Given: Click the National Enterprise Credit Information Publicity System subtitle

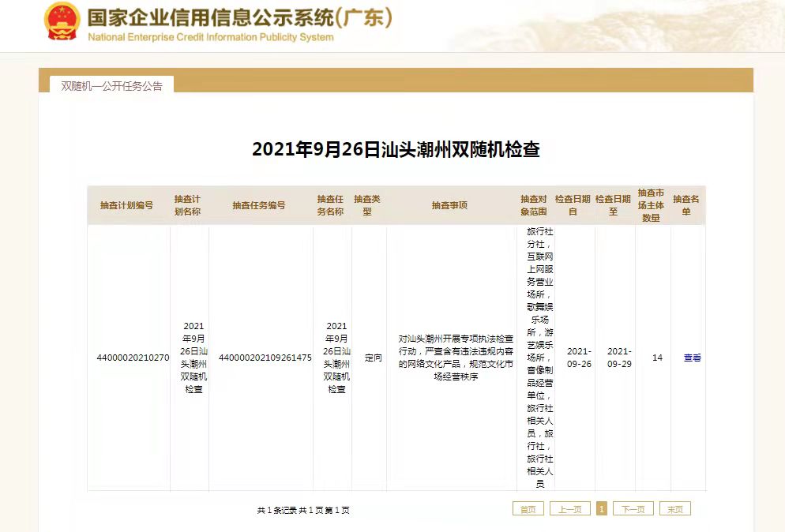Looking at the screenshot, I should click(211, 37).
